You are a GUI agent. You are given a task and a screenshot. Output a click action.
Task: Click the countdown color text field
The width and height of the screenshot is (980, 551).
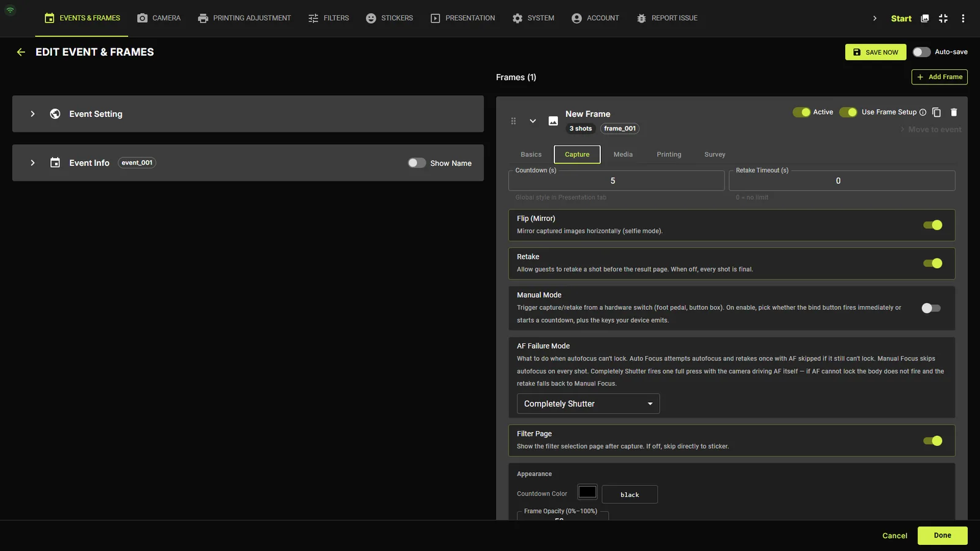(x=630, y=495)
